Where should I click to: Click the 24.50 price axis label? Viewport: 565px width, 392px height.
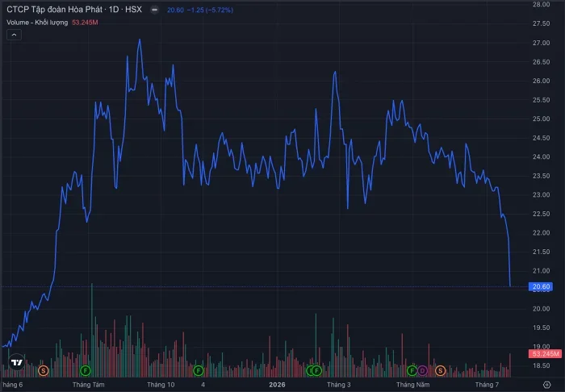click(542, 138)
